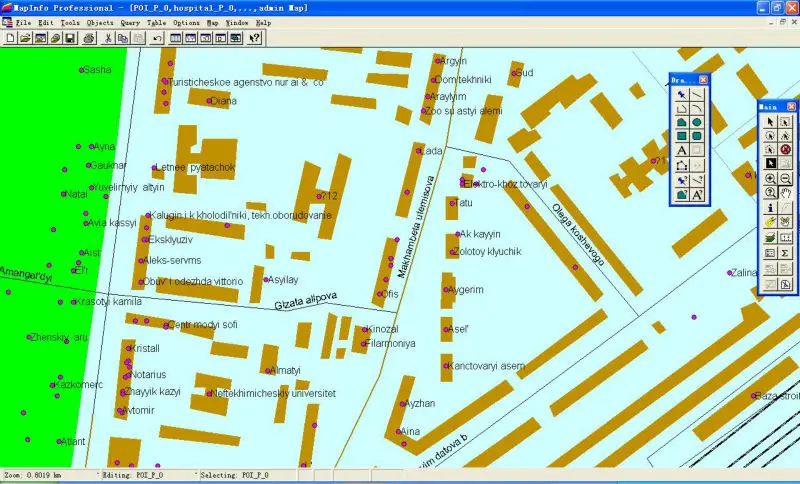800x484 pixels.
Task: Select the Zoom-in magnifier tool
Action: [x=770, y=178]
